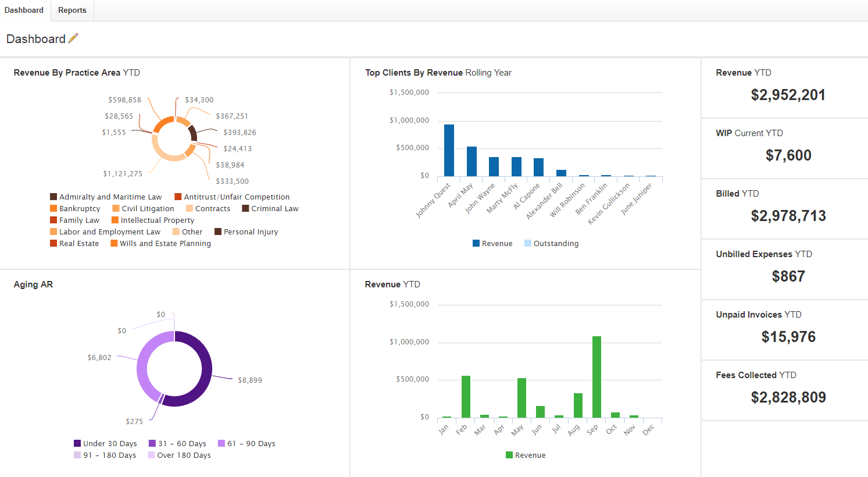Click the green Revenue legend swatch
The width and height of the screenshot is (868, 477).
click(x=509, y=455)
